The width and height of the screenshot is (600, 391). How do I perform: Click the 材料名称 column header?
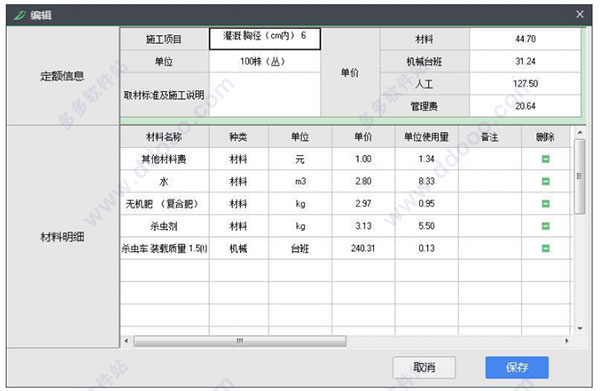pyautogui.click(x=165, y=137)
